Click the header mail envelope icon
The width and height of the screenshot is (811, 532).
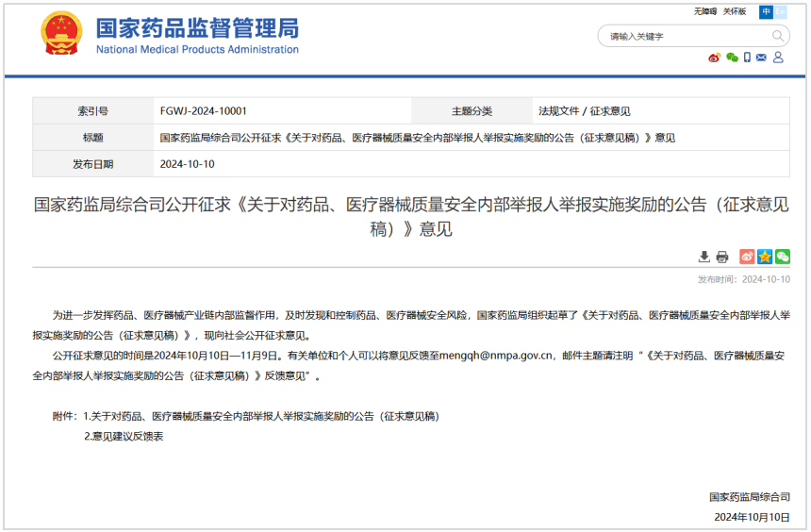tap(761, 58)
